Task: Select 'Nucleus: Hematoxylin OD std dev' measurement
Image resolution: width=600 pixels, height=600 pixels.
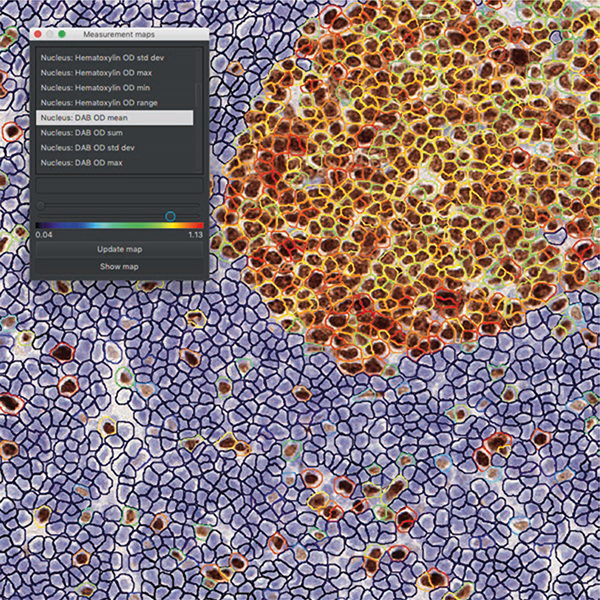Action: pyautogui.click(x=115, y=58)
